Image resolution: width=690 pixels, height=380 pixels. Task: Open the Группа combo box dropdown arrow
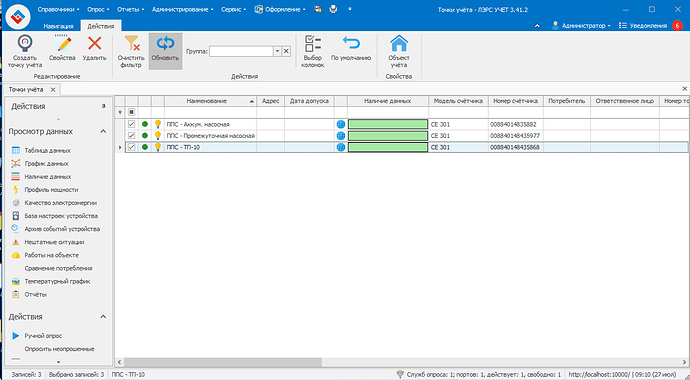coord(277,51)
